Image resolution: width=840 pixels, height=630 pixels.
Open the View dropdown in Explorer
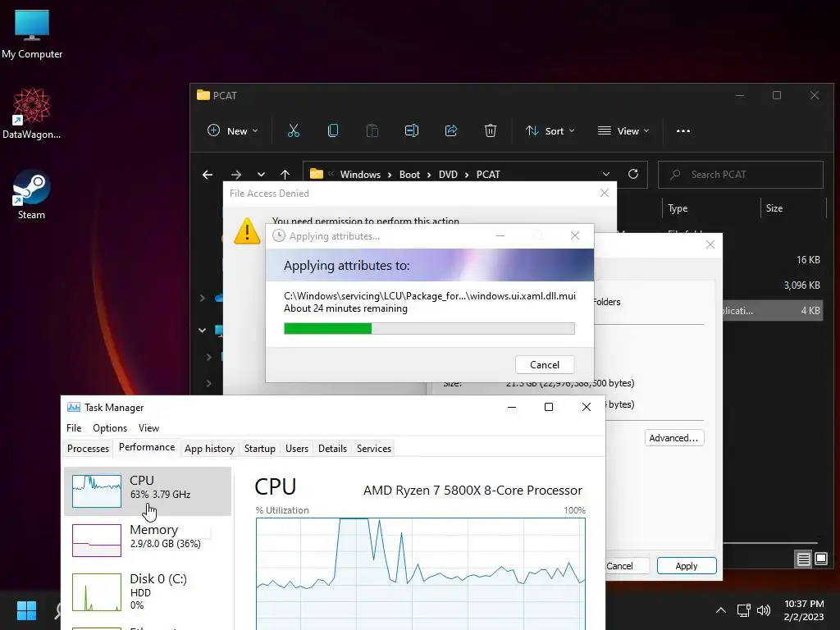[x=623, y=130]
